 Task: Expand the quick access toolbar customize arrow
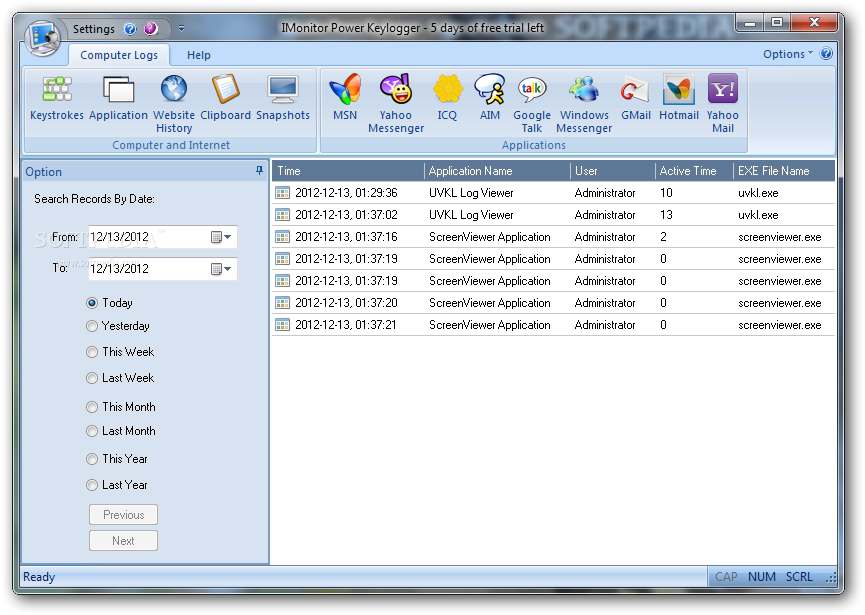pos(181,29)
